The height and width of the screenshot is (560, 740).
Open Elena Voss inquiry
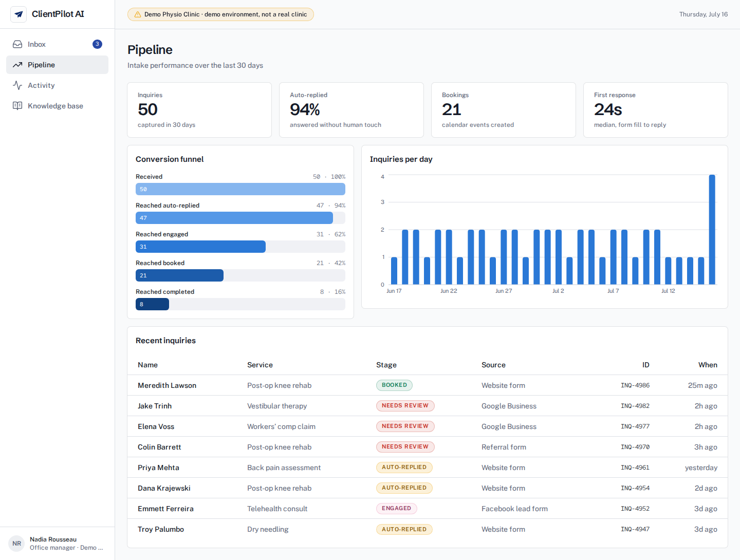coord(428,426)
